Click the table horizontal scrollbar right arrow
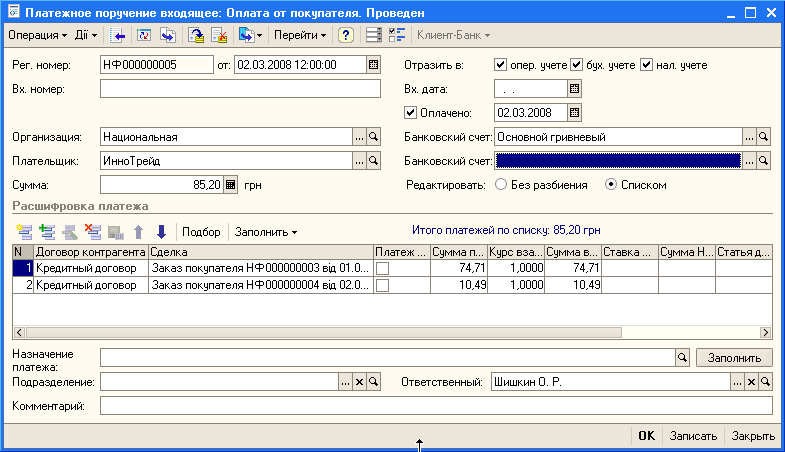Viewport: 785px width, 452px height. click(766, 332)
